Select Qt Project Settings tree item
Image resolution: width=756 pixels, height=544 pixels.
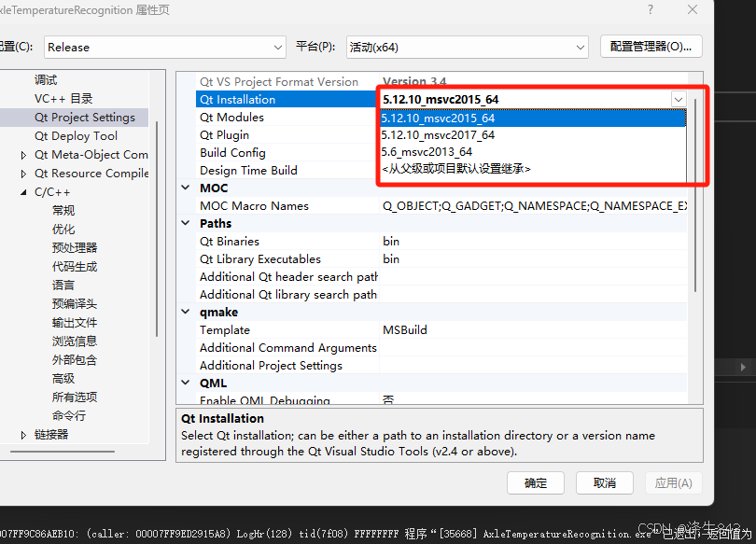[85, 118]
